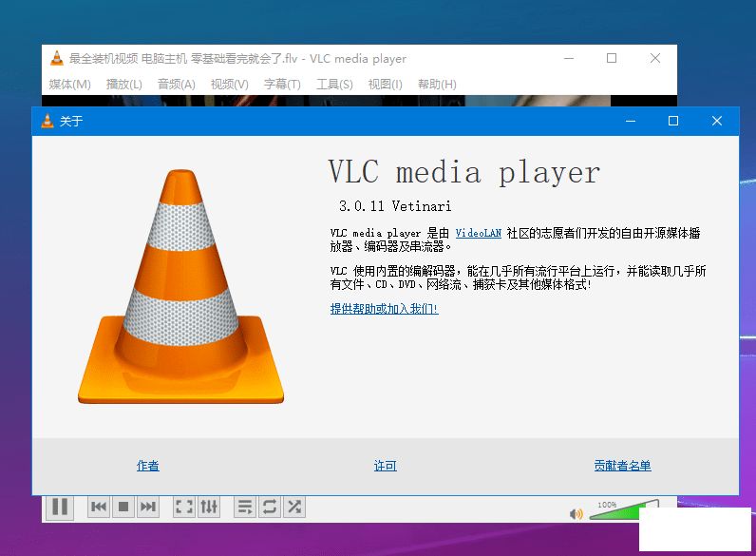Click the 提供帮助或加入我们! link
Screen dimensions: 756x556
[384, 308]
